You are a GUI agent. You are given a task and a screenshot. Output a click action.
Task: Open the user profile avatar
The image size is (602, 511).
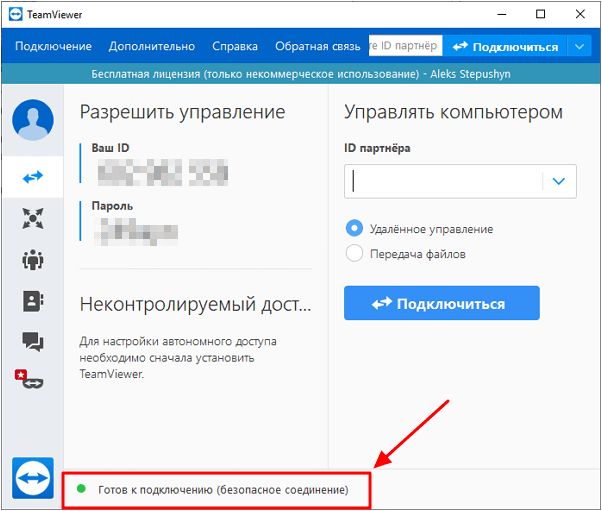pyautogui.click(x=33, y=120)
